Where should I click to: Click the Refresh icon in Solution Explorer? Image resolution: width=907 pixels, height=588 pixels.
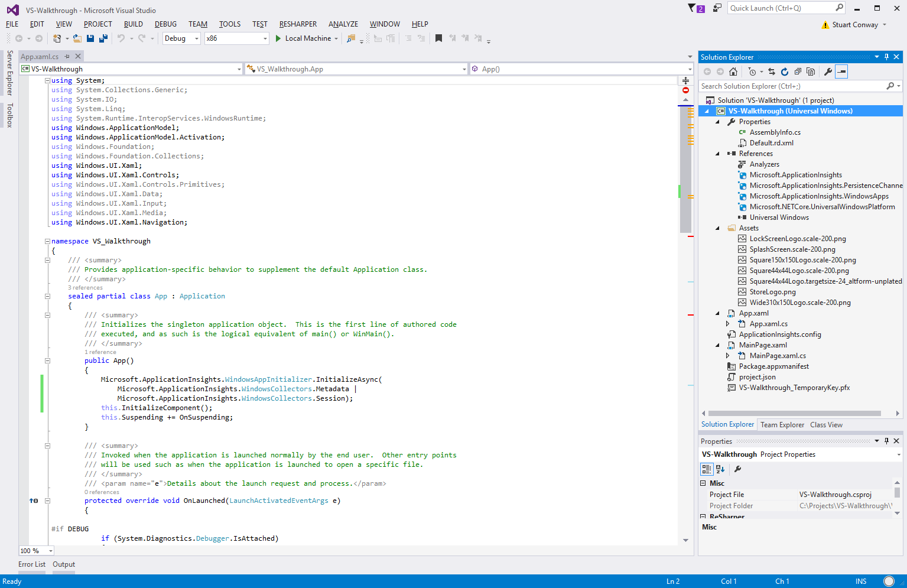point(785,72)
